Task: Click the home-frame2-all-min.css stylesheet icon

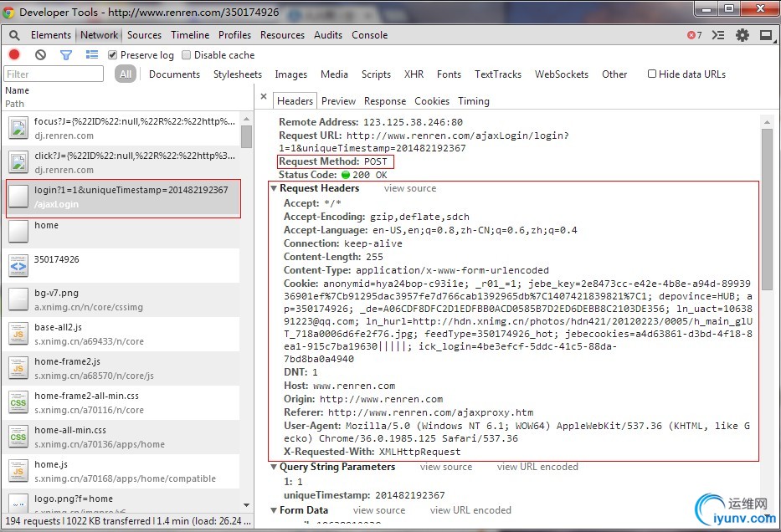Action: [18, 402]
